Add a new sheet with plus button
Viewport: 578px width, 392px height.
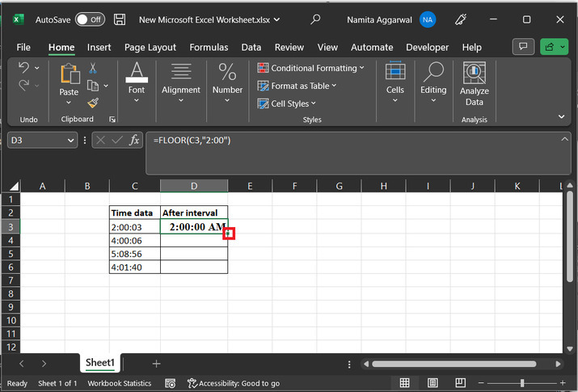pos(157,364)
